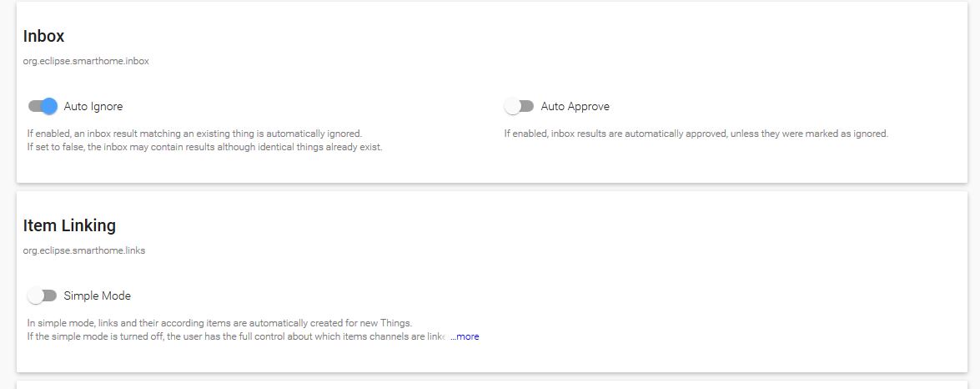Disable the Auto Ignore toggle

click(x=43, y=106)
